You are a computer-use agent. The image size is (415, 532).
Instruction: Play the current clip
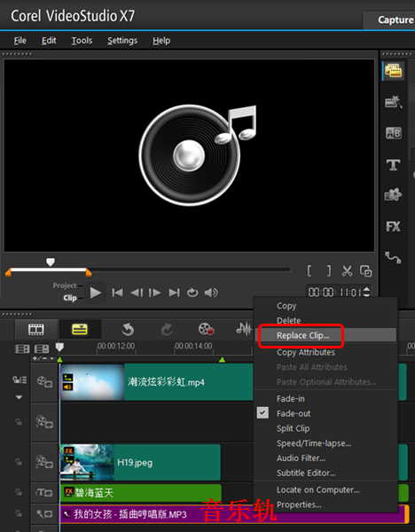click(x=96, y=293)
